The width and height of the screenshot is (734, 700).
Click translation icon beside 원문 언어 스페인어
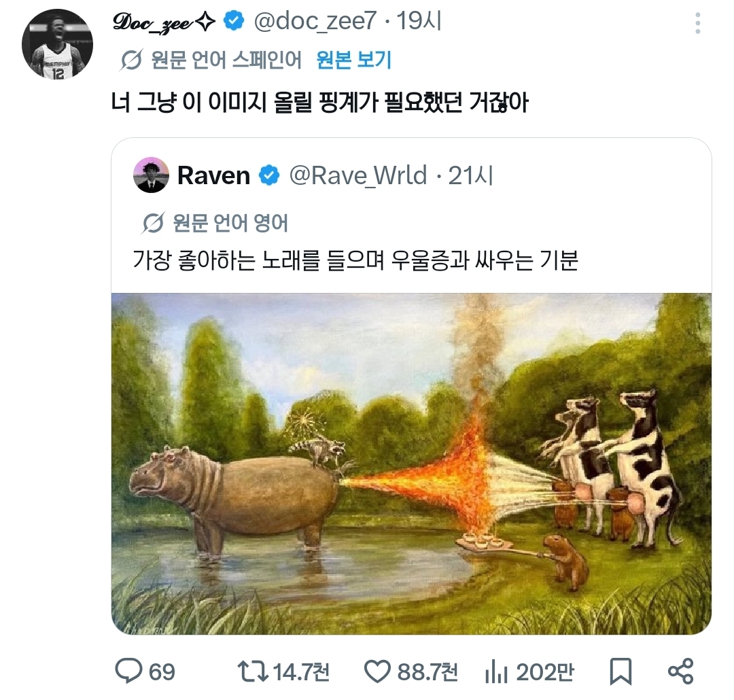(x=131, y=60)
